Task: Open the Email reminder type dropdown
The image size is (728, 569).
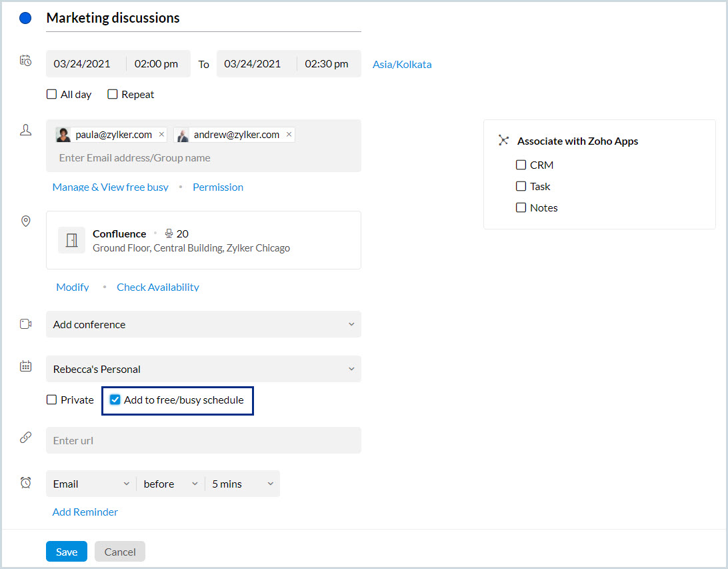Action: coord(91,484)
